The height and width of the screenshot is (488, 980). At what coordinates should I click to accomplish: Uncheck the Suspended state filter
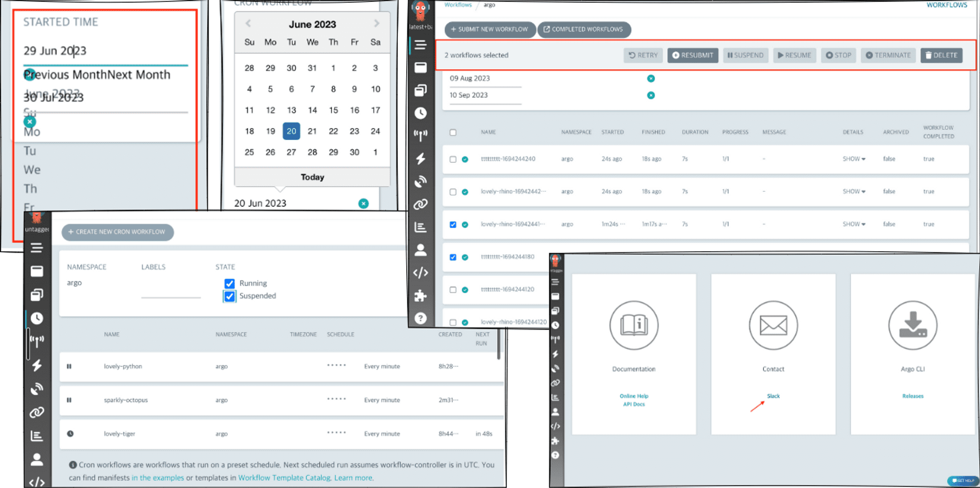229,296
